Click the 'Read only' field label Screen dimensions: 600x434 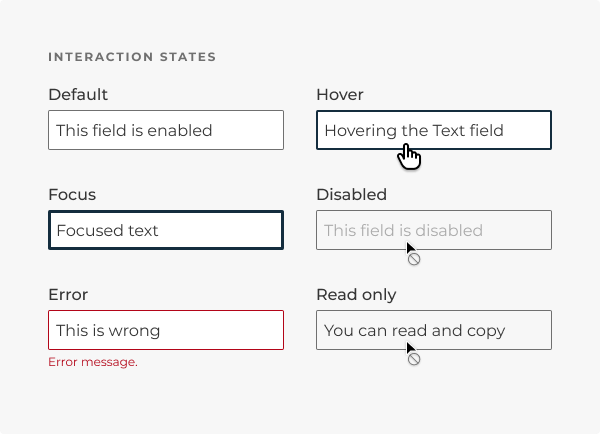(x=356, y=295)
